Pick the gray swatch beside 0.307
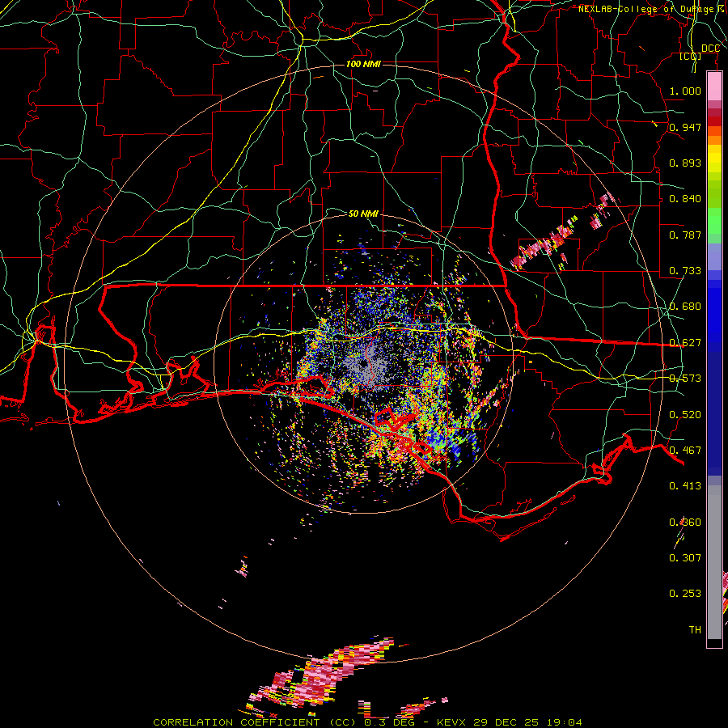 click(714, 562)
